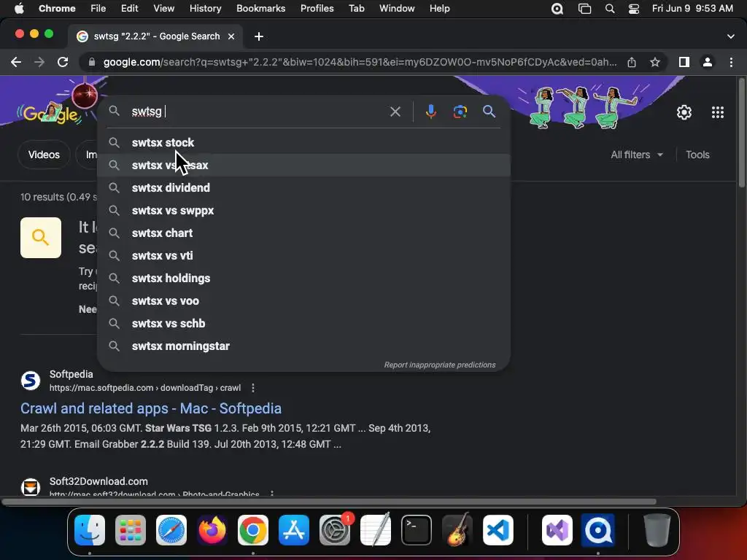Choose the swtsx vs vti suggestion
747x560 pixels.
304,256
